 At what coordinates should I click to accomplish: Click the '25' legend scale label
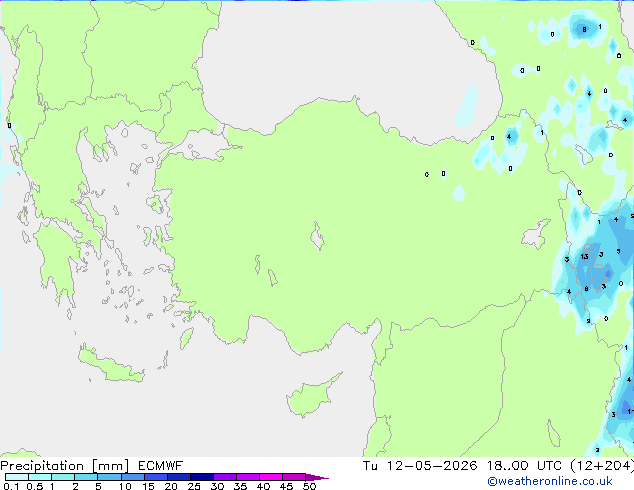[x=194, y=486]
